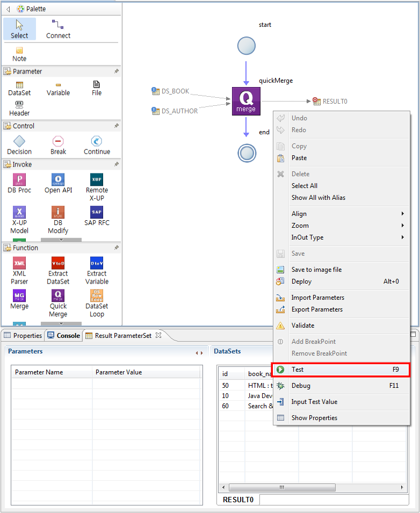Open the RESULT0 dataset tab at the bottom
The image size is (420, 513).
[238, 500]
